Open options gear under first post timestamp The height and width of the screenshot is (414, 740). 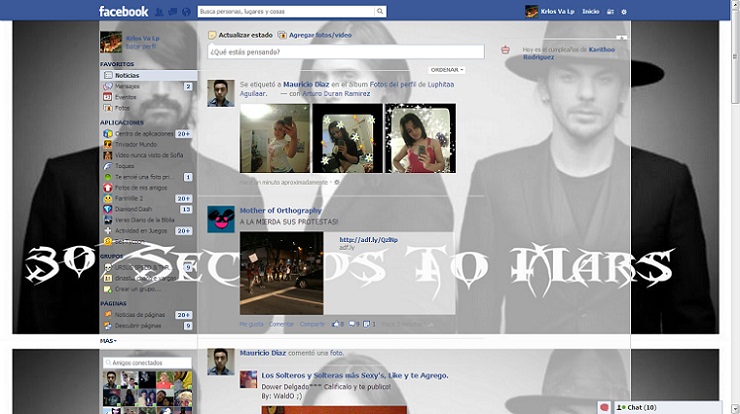pos(336,182)
